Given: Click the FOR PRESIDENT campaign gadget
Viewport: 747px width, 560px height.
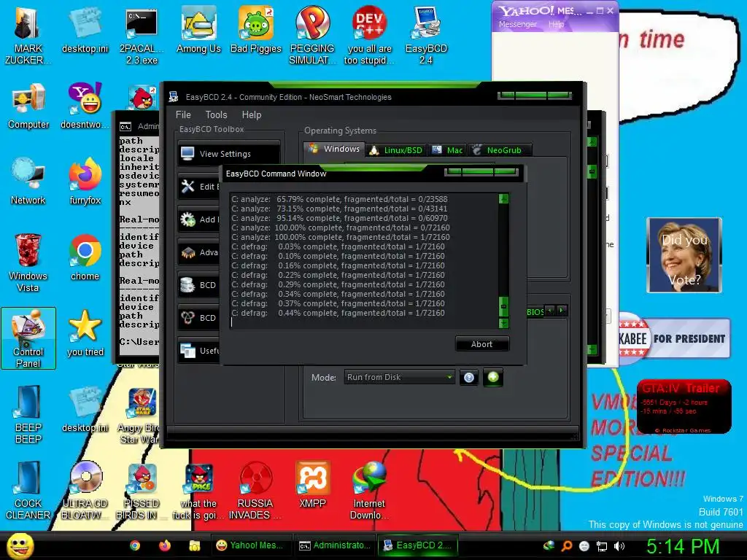Looking at the screenshot, I should click(674, 338).
